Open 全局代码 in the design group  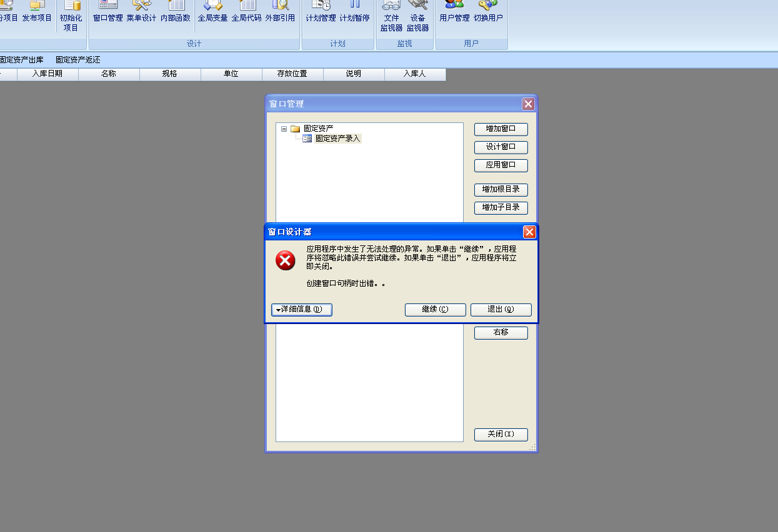click(246, 12)
